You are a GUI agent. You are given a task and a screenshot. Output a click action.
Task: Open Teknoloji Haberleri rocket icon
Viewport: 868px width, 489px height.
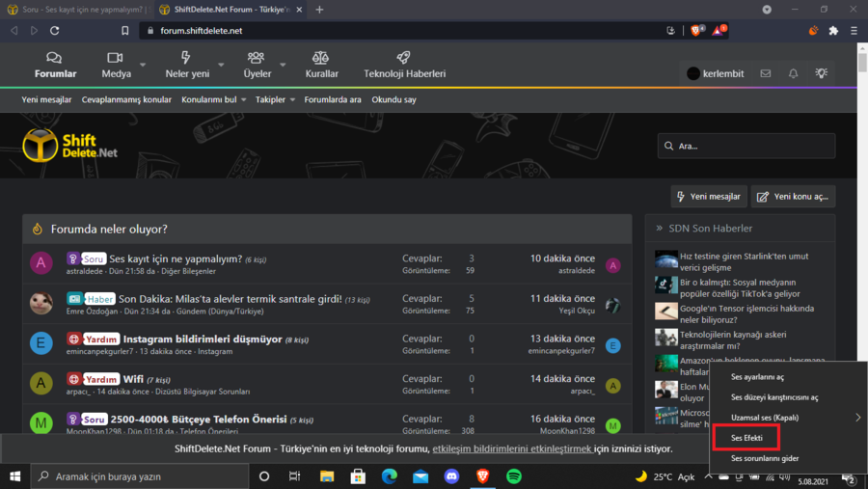404,59
